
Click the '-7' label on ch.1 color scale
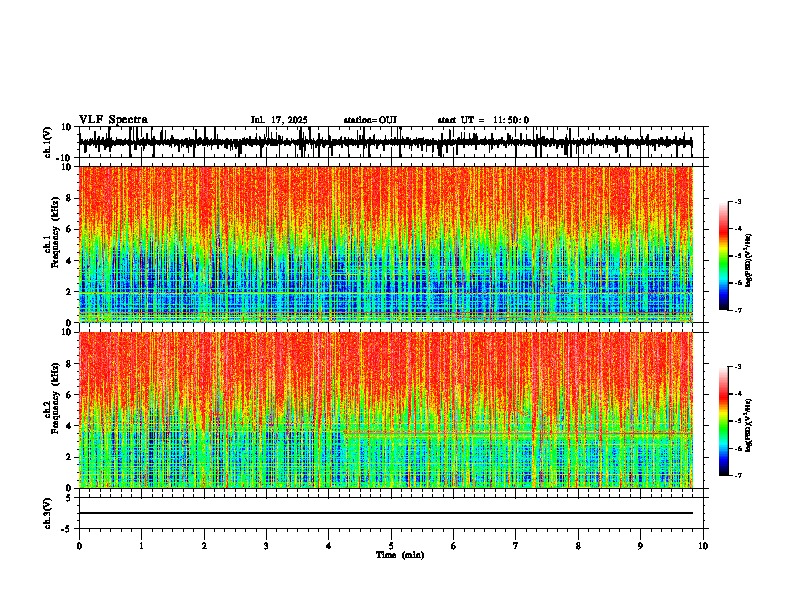[737, 310]
